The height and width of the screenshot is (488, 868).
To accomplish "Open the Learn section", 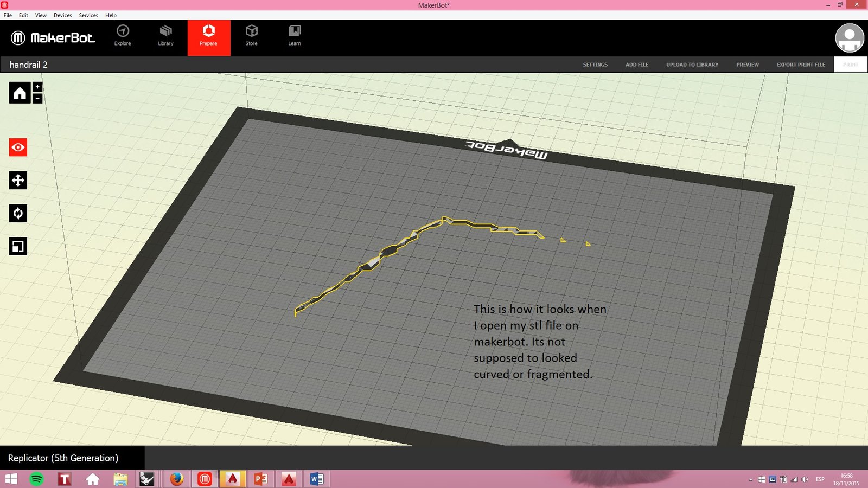I will [295, 36].
